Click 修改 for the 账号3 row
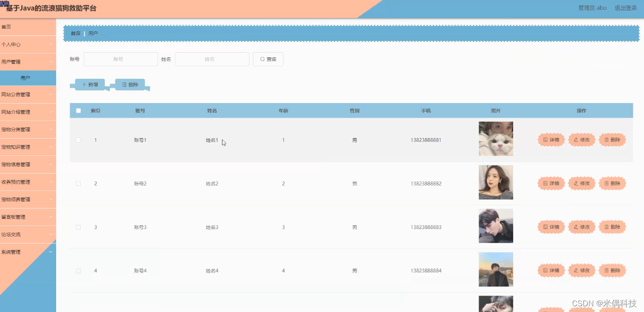Viewport: 644px width, 312px height. 582,227
